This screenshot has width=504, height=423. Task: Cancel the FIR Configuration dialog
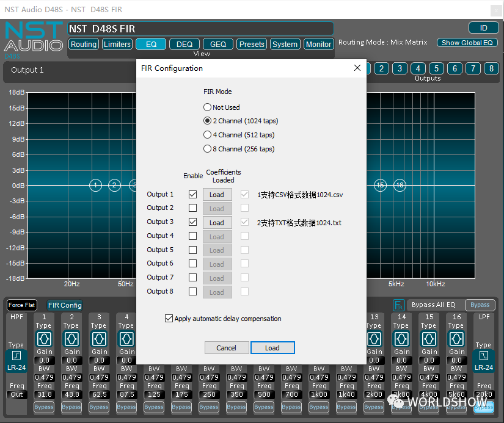227,348
